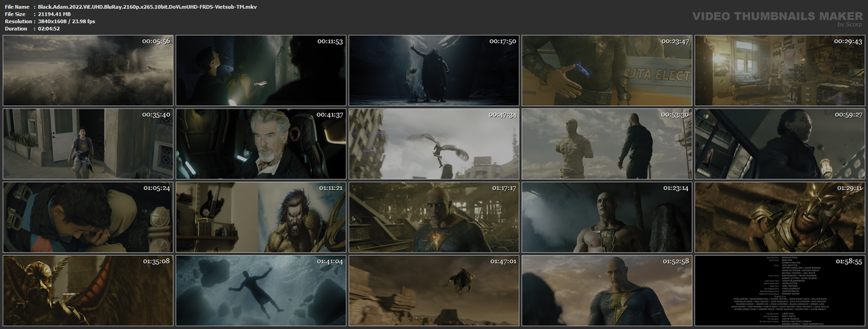Open the thumbnail at 00:23:47
The height and width of the screenshot is (329, 868).
[x=606, y=70]
